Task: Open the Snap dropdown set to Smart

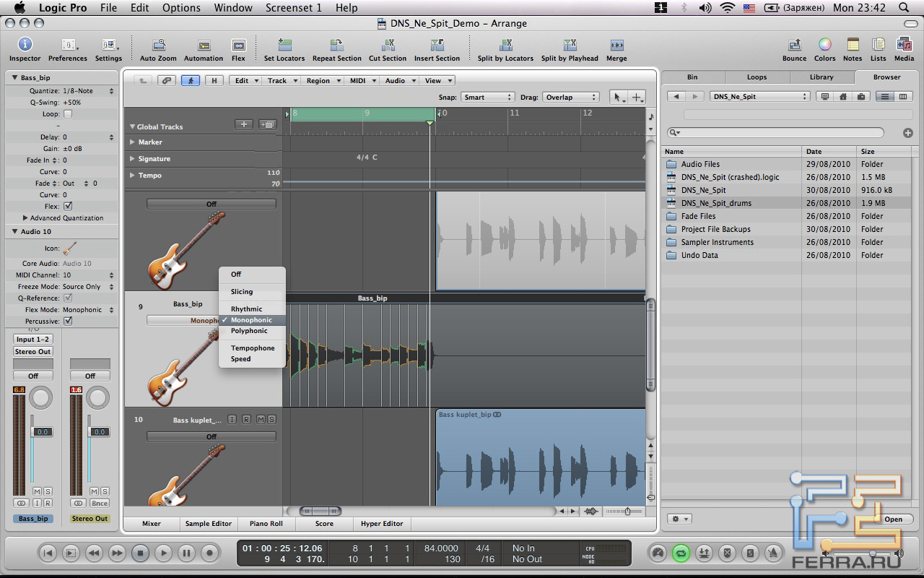Action: 488,98
